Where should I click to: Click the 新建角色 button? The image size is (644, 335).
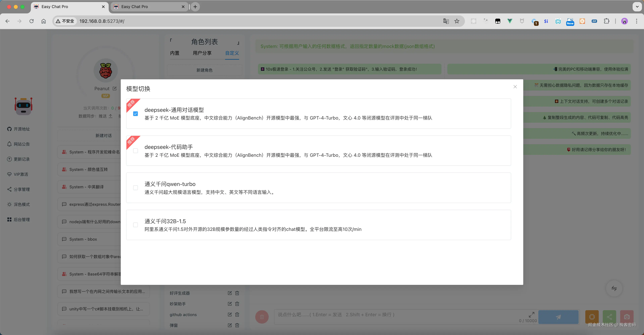tap(204, 70)
